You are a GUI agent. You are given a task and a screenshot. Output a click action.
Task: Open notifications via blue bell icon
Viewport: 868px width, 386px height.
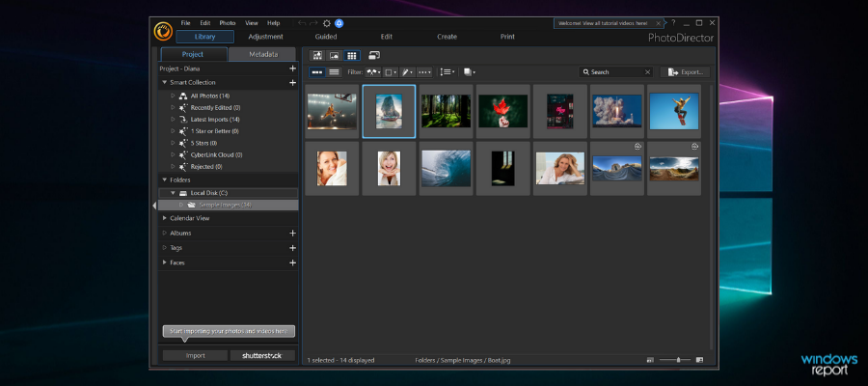pos(339,23)
